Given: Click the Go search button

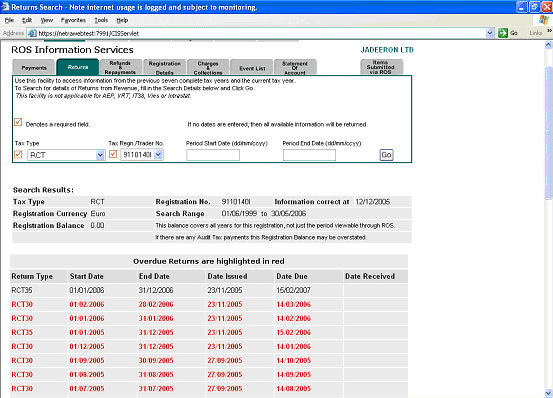Looking at the screenshot, I should tap(386, 155).
